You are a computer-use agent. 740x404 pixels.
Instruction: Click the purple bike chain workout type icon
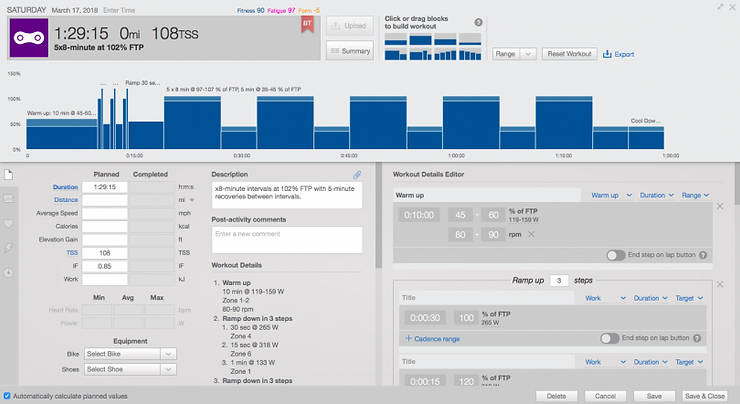29,38
